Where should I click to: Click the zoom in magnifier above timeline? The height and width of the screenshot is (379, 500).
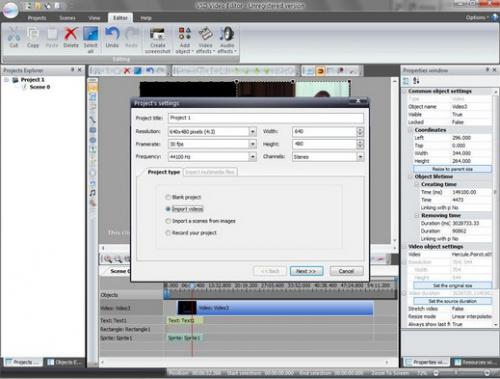[x=108, y=259]
